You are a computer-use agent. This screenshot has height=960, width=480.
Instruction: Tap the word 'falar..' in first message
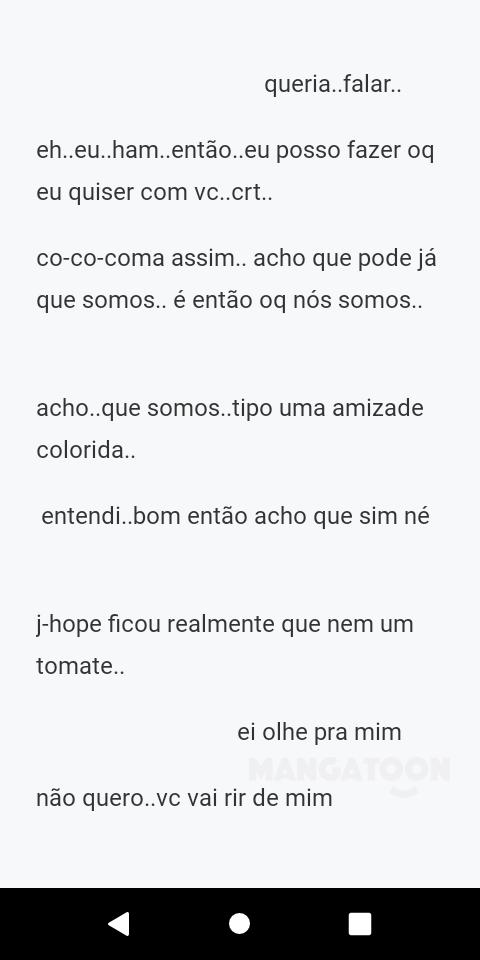(x=373, y=85)
